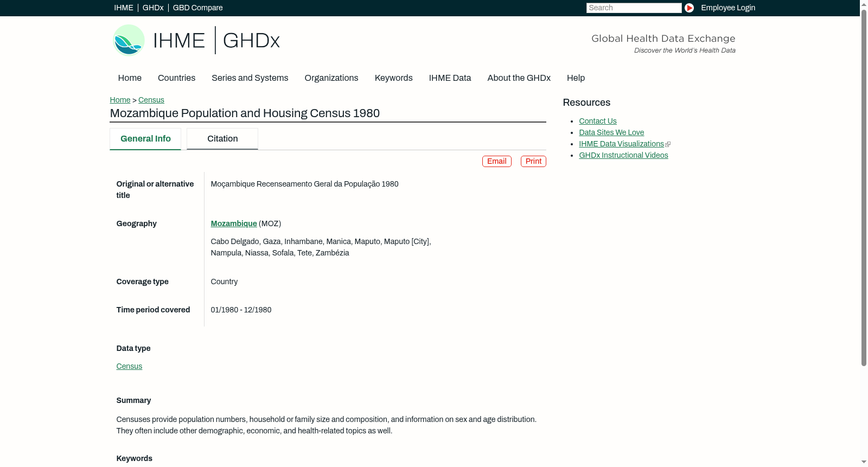Go to Home in main navigation
The height and width of the screenshot is (467, 868).
pos(130,78)
